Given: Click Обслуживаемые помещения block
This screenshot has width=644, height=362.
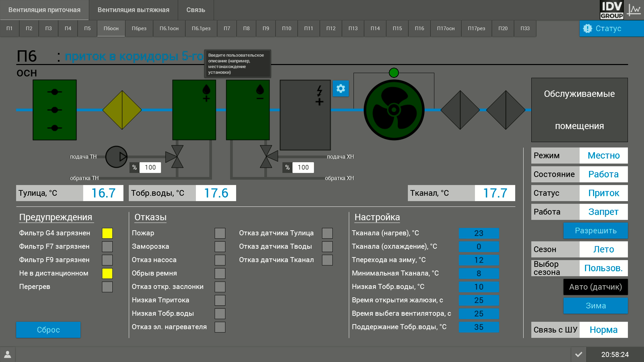Looking at the screenshot, I should click(x=580, y=110).
